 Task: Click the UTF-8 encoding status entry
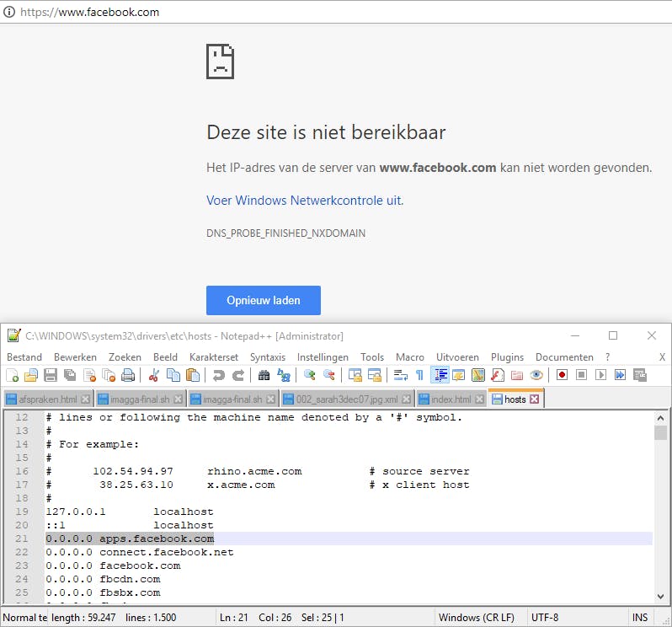pyautogui.click(x=545, y=618)
